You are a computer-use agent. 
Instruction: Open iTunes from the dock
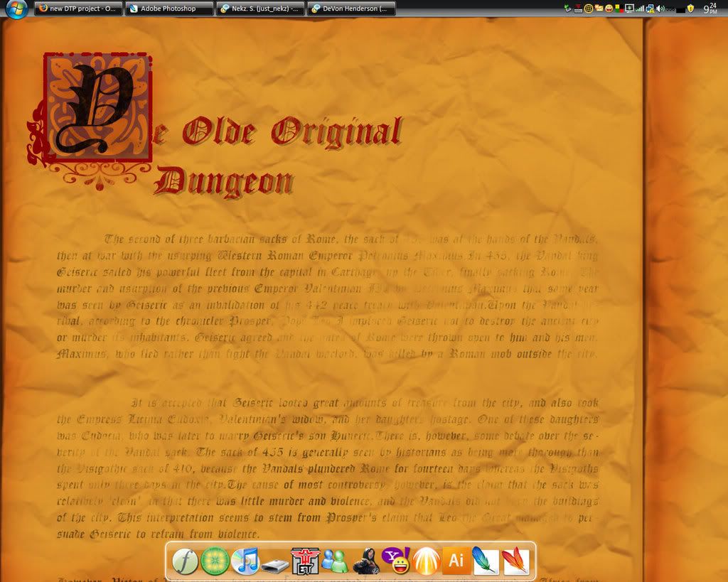pyautogui.click(x=246, y=561)
